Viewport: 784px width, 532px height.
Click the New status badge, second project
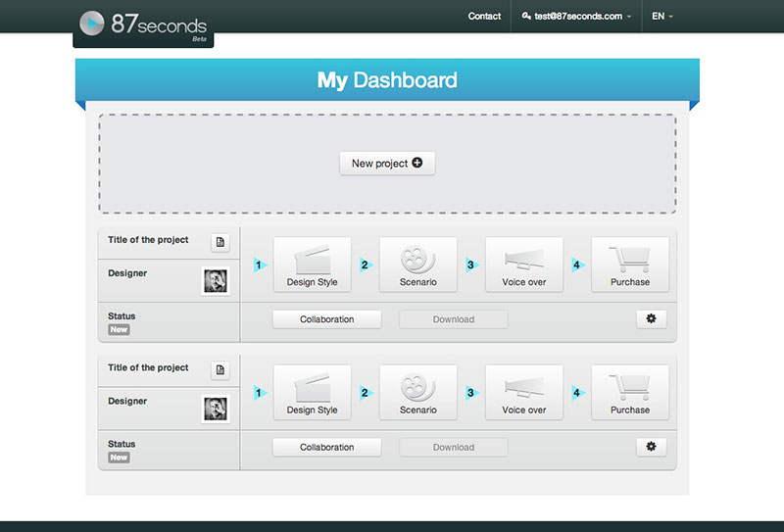[x=119, y=458]
